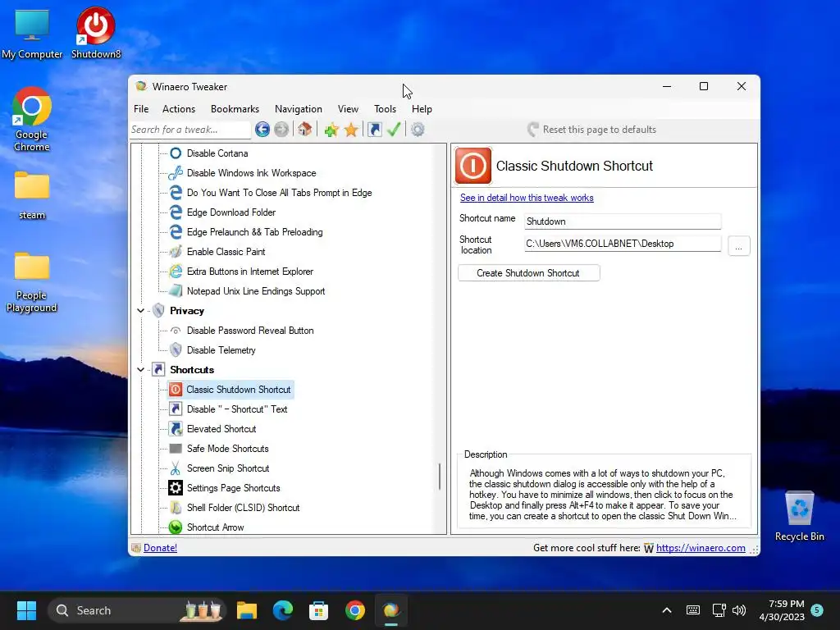Image resolution: width=840 pixels, height=630 pixels.
Task: Select Settings Page Shortcuts gear icon
Action: (176, 488)
